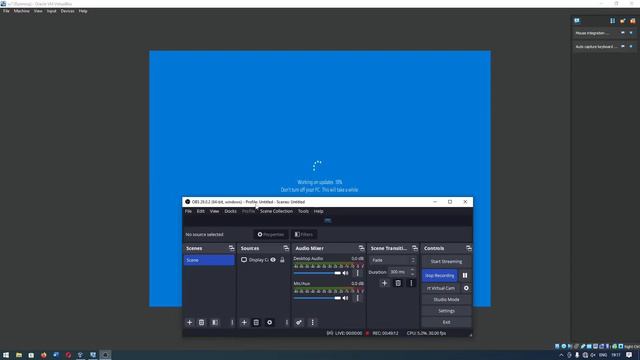Open Mic/Aux three-dot options
Viewport: 640px width, 360px height.
(358, 298)
